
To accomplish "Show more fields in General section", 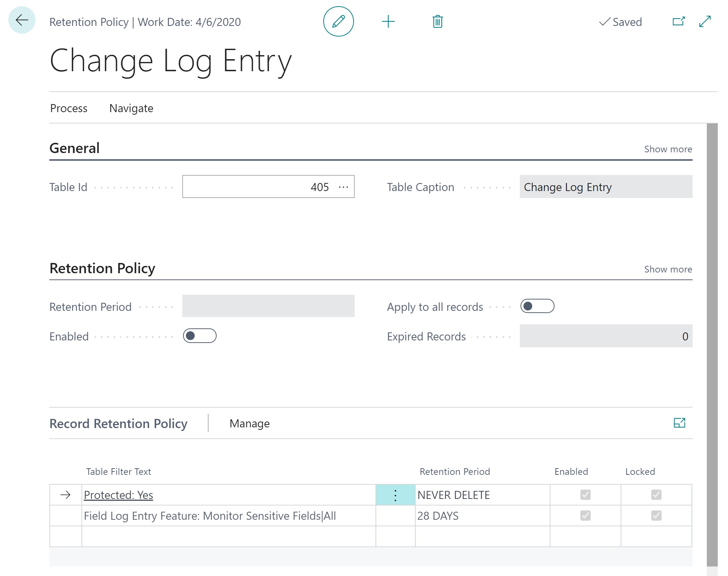I will coord(668,149).
